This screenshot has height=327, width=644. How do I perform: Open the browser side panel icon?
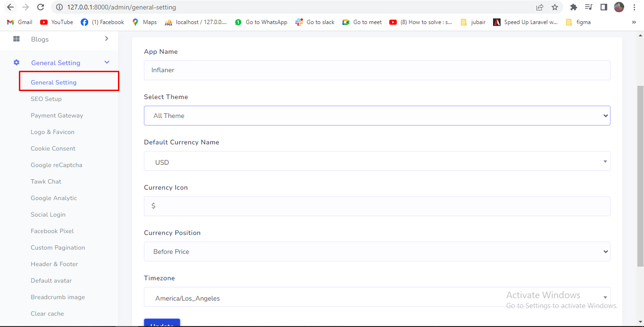click(x=603, y=7)
